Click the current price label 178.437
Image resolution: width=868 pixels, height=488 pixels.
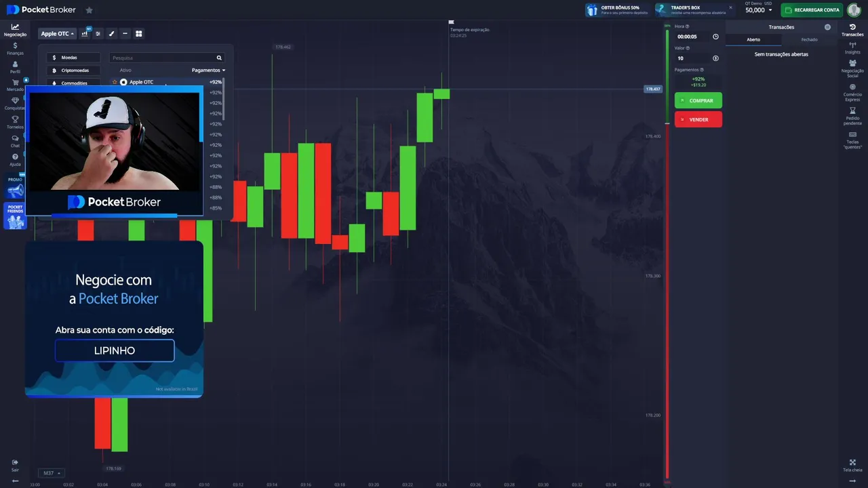pos(652,89)
